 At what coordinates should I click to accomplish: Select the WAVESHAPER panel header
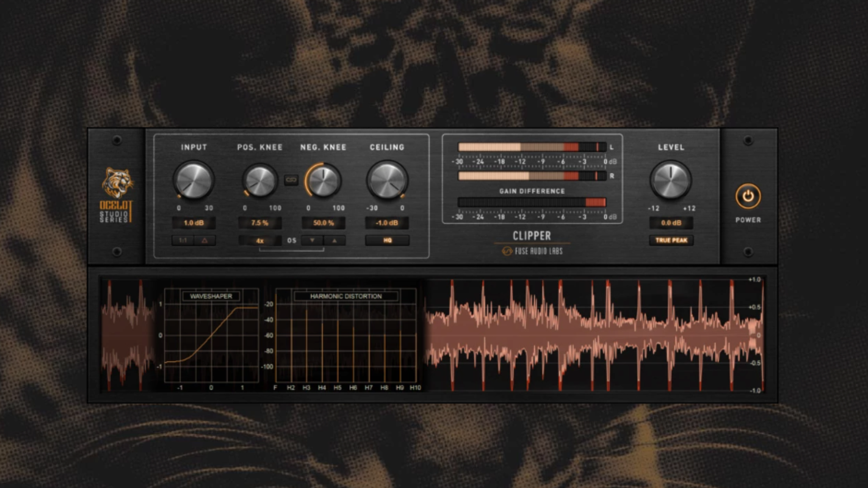[x=211, y=297]
